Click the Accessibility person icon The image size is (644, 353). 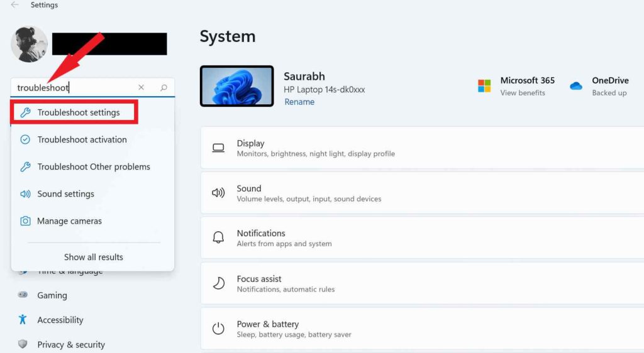point(23,319)
